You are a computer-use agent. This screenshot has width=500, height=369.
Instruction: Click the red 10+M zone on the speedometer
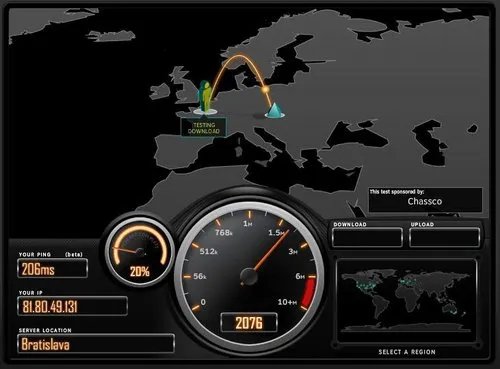pyautogui.click(x=309, y=293)
